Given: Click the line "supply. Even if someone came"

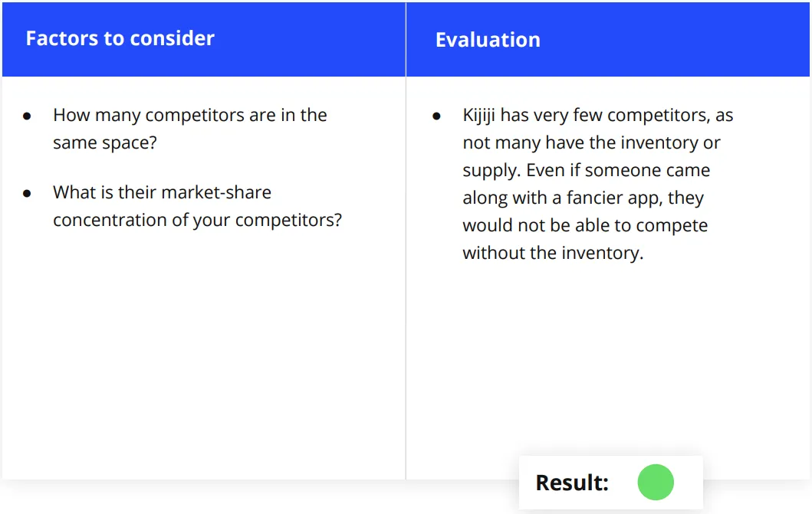Looking at the screenshot, I should 587,171.
